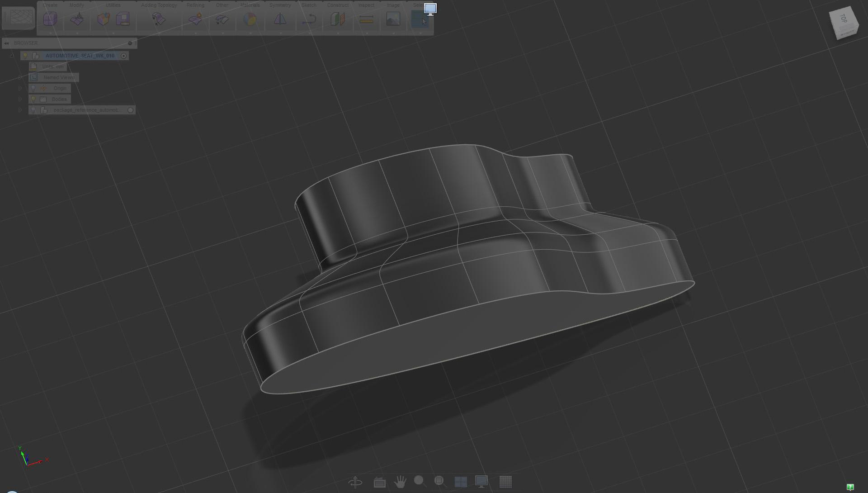Screen dimensions: 868x493
Task: Select the Edit Form tool icon
Action: tap(77, 19)
